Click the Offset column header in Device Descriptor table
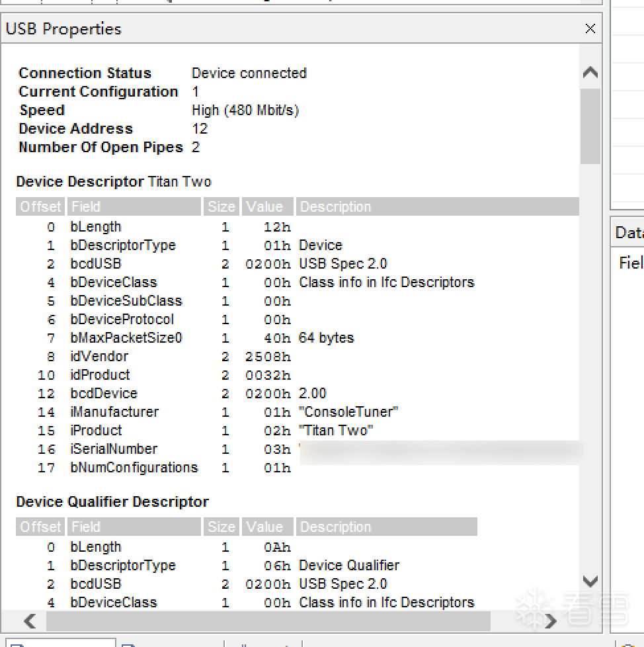 tap(40, 206)
